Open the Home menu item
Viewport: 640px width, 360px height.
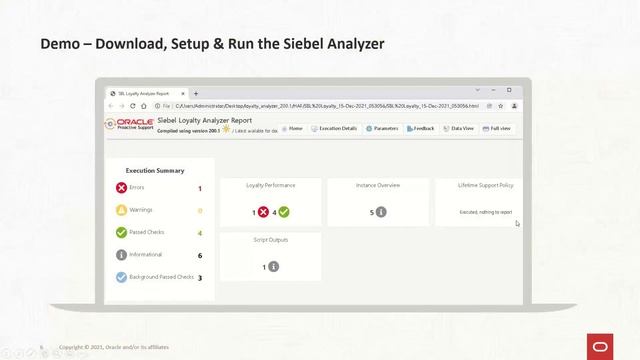click(292, 129)
